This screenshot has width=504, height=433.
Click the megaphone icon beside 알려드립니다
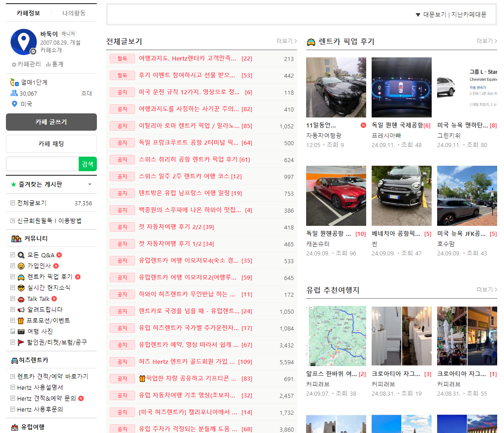(21, 310)
